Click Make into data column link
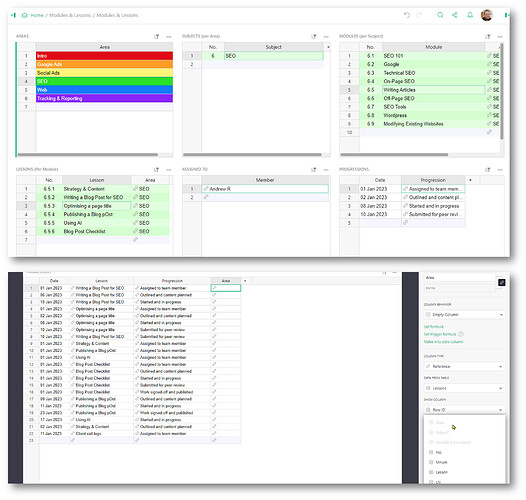 pyautogui.click(x=443, y=342)
